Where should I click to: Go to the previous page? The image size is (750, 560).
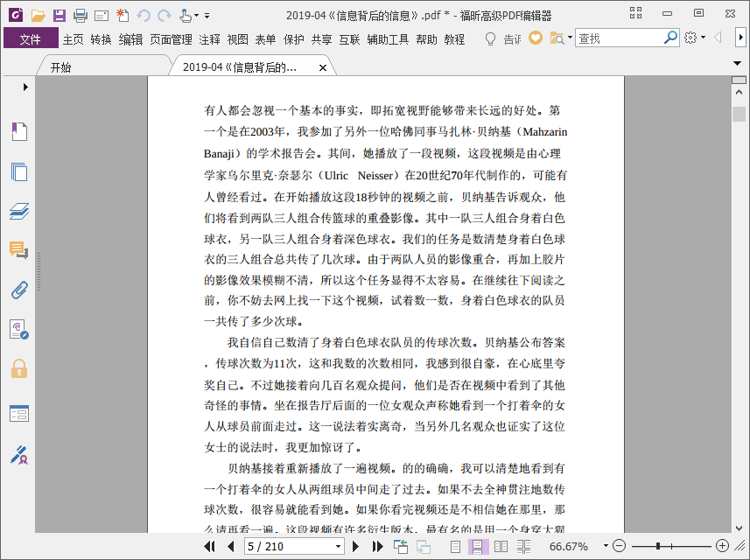point(231,546)
